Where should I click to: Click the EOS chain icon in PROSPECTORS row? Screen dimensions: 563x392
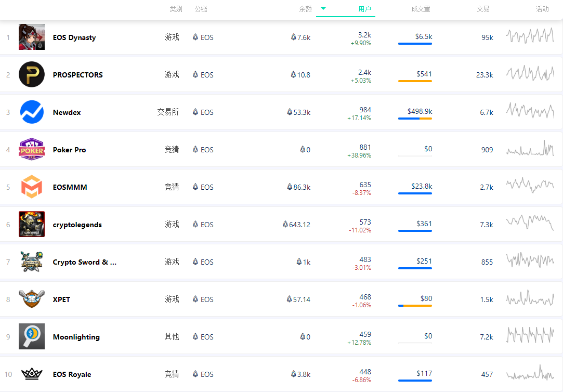click(x=195, y=74)
